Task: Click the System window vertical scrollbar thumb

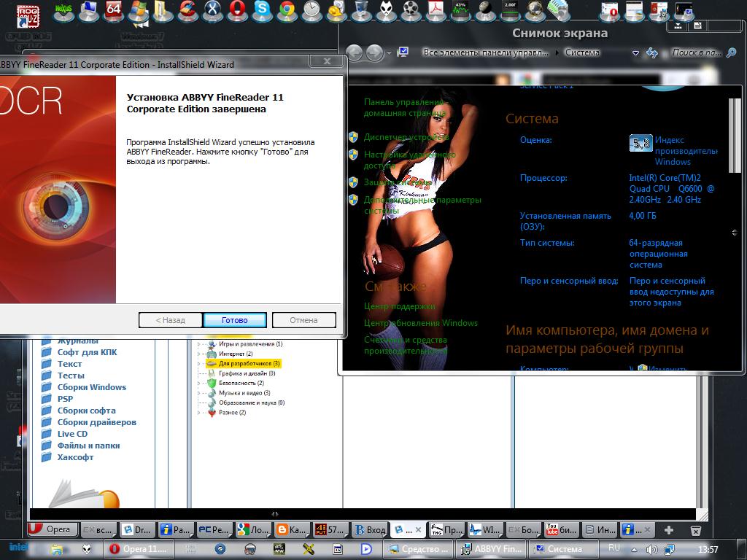Action: [x=734, y=135]
